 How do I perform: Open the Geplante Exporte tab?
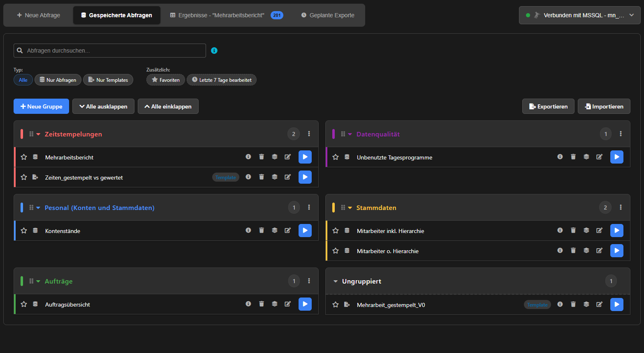click(x=328, y=15)
